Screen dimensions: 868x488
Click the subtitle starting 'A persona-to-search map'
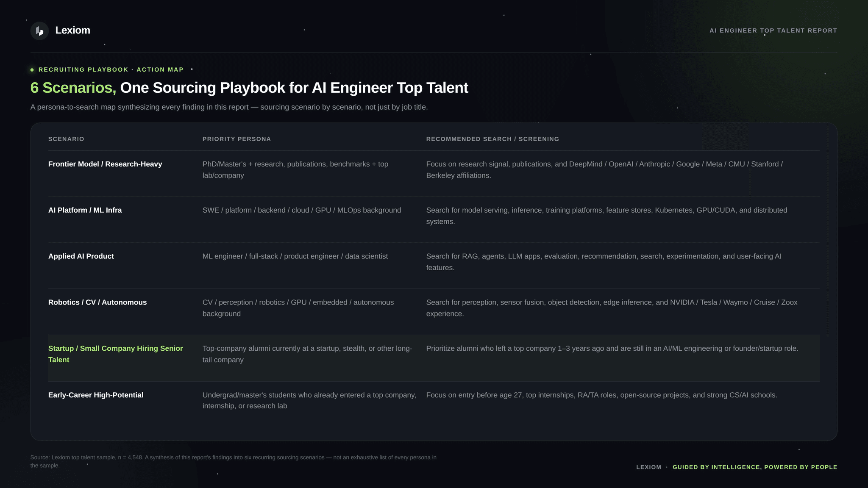click(x=229, y=107)
